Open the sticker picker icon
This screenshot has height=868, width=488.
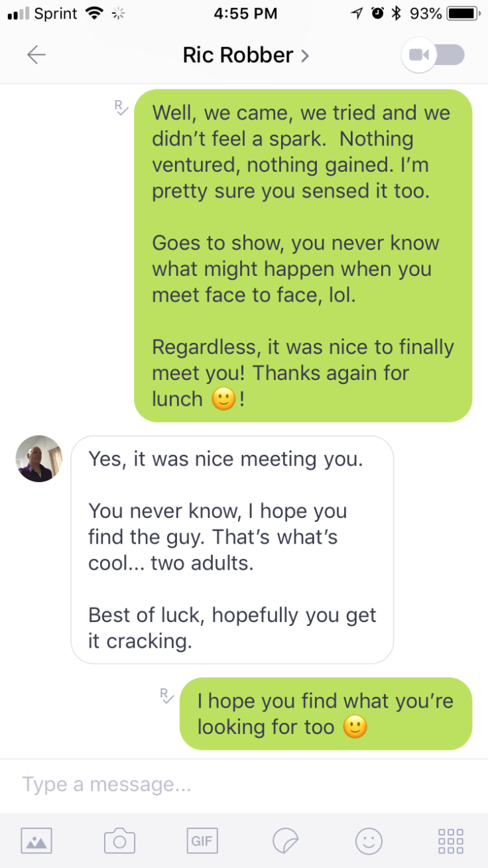point(285,841)
